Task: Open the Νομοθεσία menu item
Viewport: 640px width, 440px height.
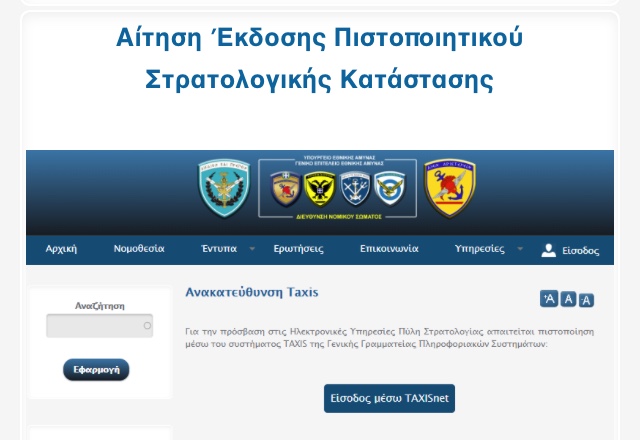Action: click(139, 249)
